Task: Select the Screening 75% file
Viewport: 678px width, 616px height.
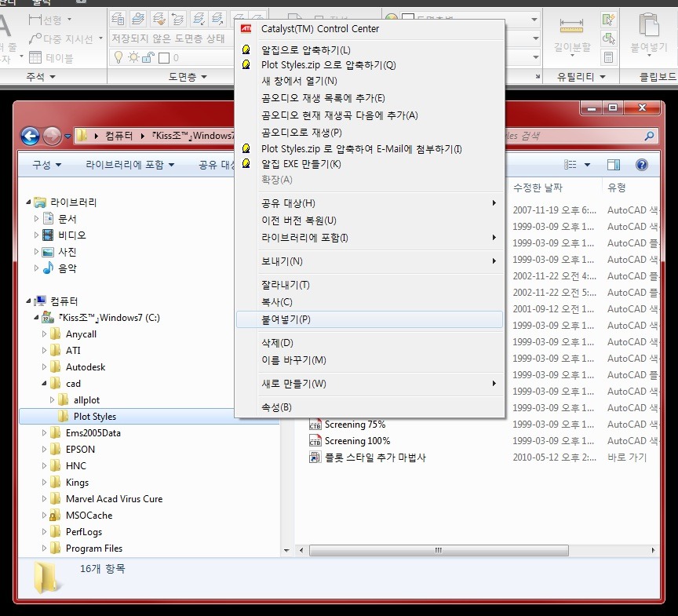Action: (355, 425)
